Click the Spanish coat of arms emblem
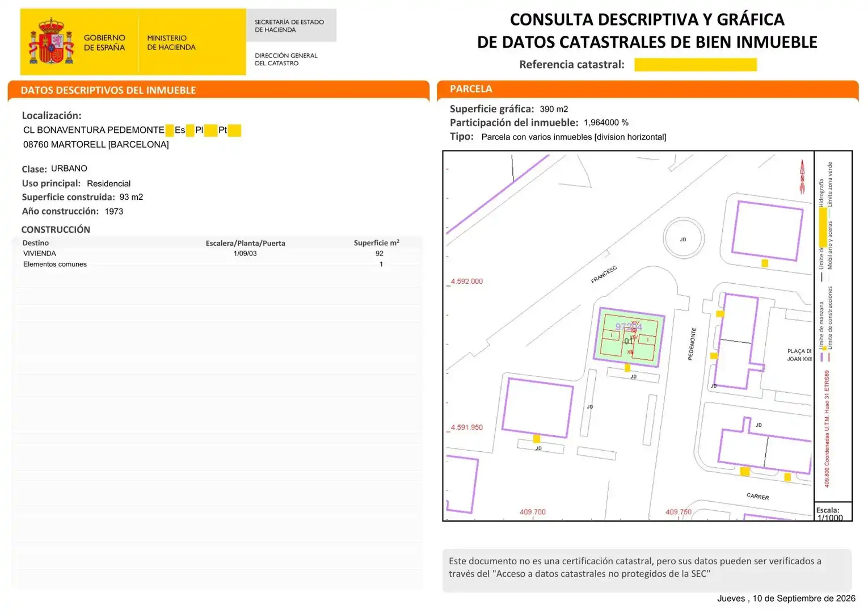Image resolution: width=868 pixels, height=613 pixels. tap(52, 41)
